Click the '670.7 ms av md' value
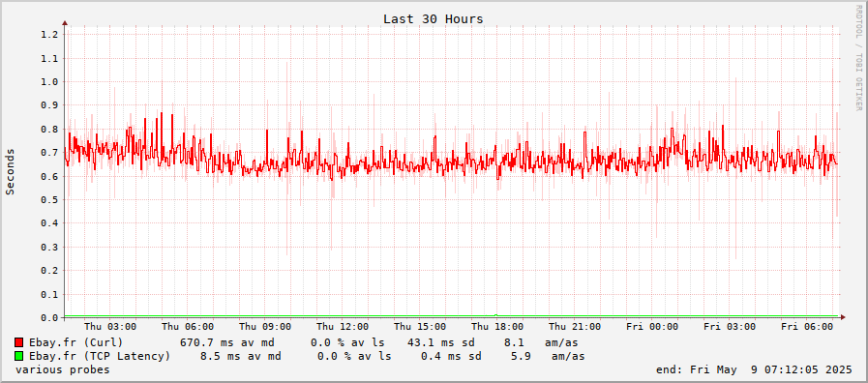The image size is (868, 383). pyautogui.click(x=227, y=342)
